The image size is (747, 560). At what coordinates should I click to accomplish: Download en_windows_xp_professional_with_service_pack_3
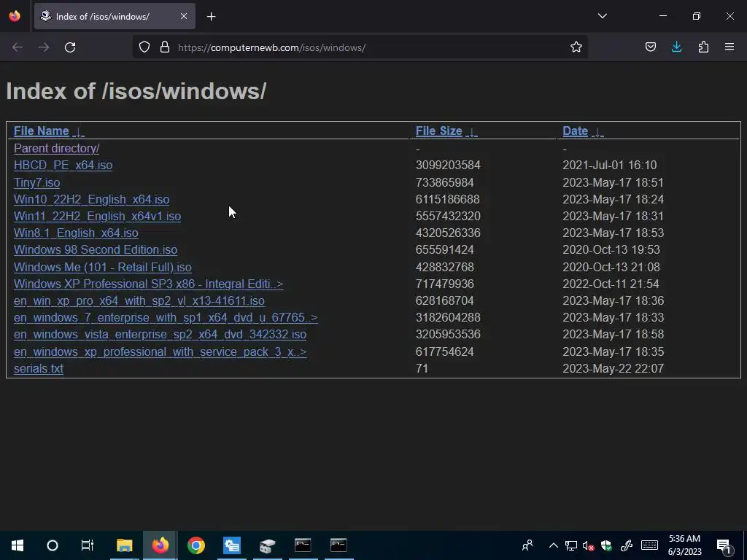pos(160,352)
